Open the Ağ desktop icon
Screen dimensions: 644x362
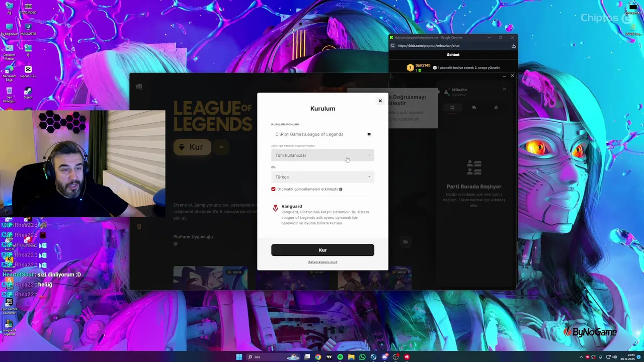coord(9,9)
